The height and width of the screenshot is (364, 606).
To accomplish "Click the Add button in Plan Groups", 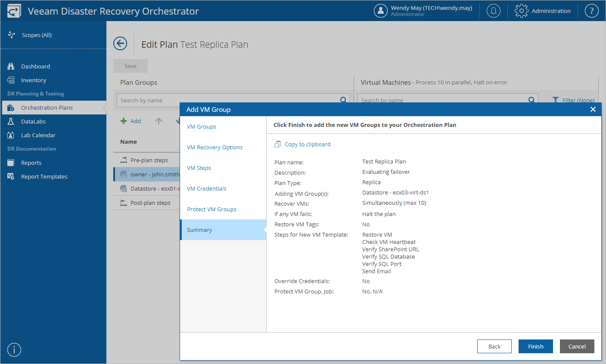I will [131, 121].
